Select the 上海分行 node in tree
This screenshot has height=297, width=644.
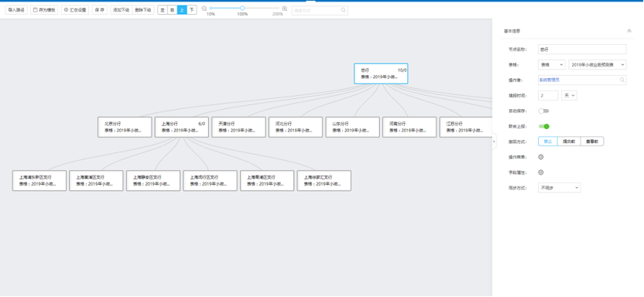point(182,127)
